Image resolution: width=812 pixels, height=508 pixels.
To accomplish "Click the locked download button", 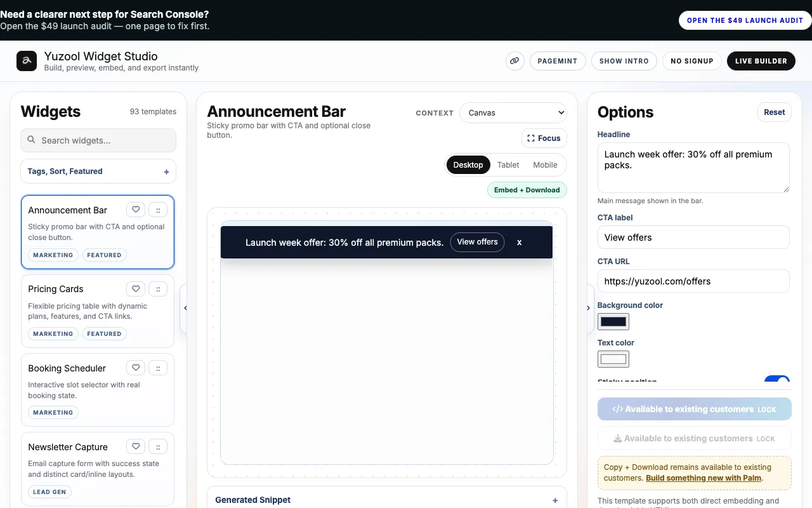I will 695,438.
